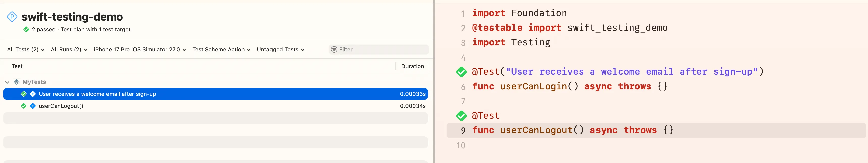The image size is (868, 163).
Task: Sort by the Test column header
Action: point(17,66)
